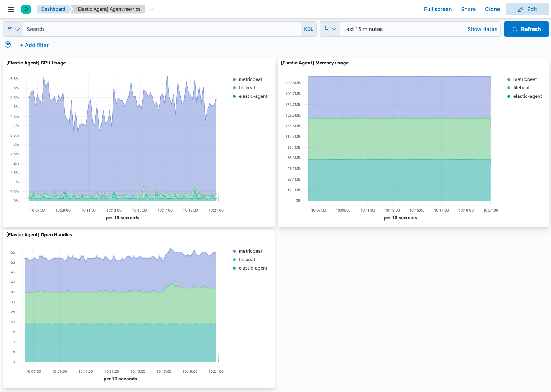Toggle elastic-agent series in Open Handles legend

[253, 268]
